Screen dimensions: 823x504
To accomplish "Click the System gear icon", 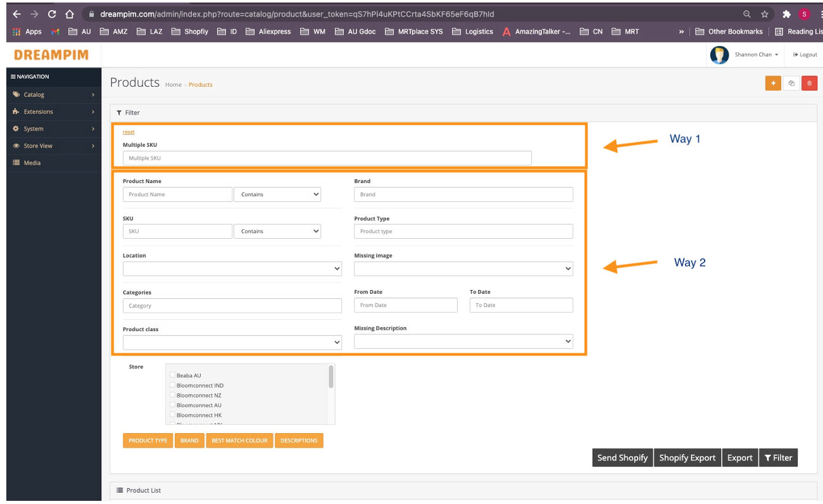I will (16, 129).
